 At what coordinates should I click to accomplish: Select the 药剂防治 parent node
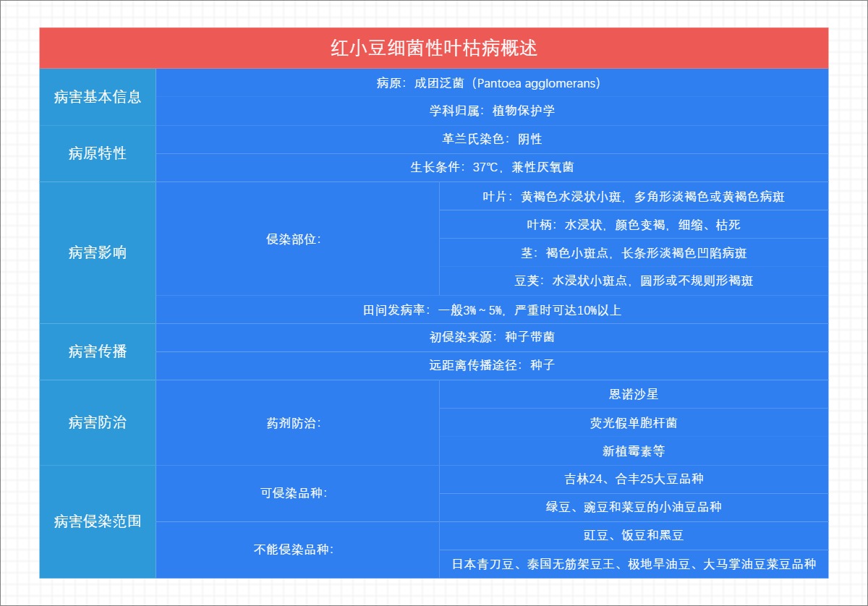coord(297,422)
